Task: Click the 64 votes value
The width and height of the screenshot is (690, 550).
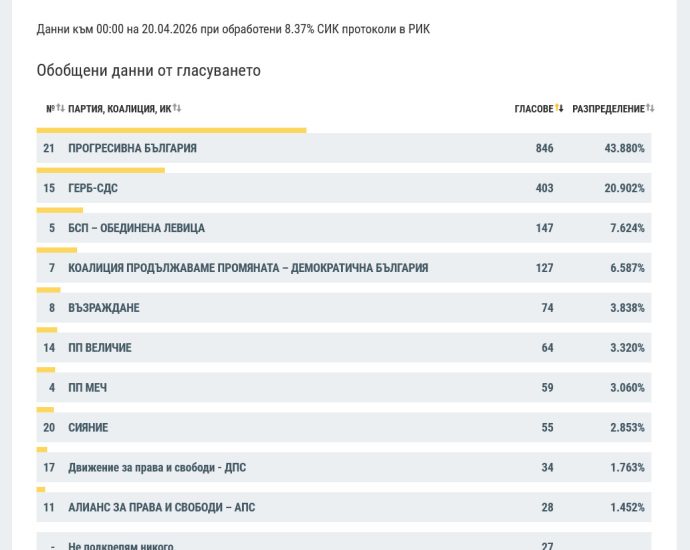Action: [547, 348]
